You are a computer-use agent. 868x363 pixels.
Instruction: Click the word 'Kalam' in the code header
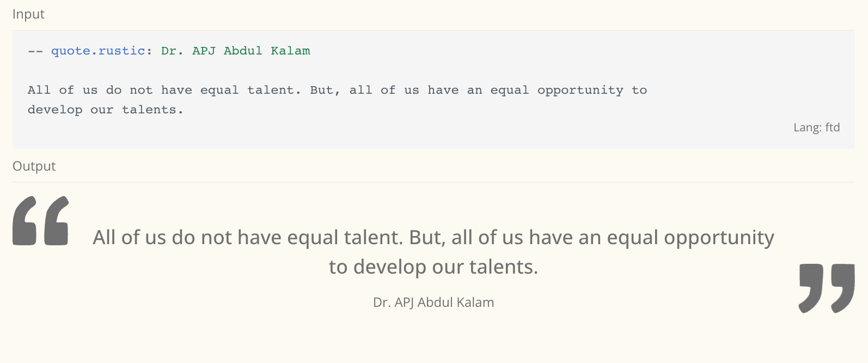(x=291, y=51)
